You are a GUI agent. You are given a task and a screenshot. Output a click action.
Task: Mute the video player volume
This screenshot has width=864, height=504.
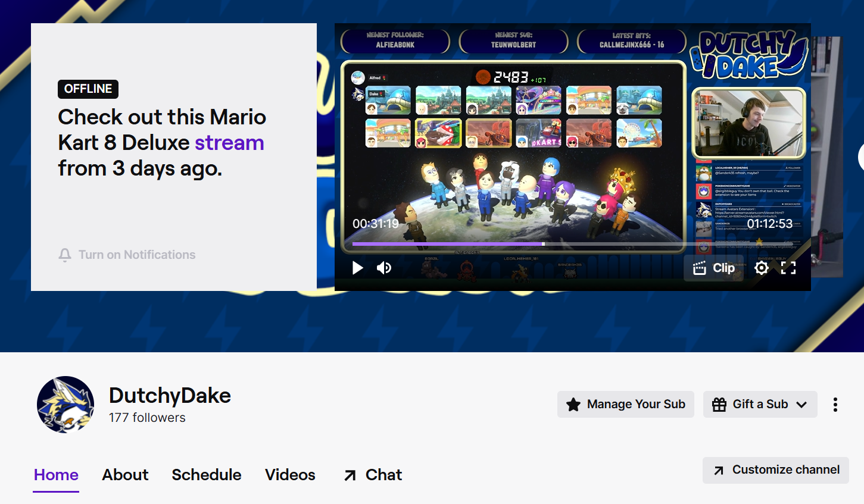[384, 268]
